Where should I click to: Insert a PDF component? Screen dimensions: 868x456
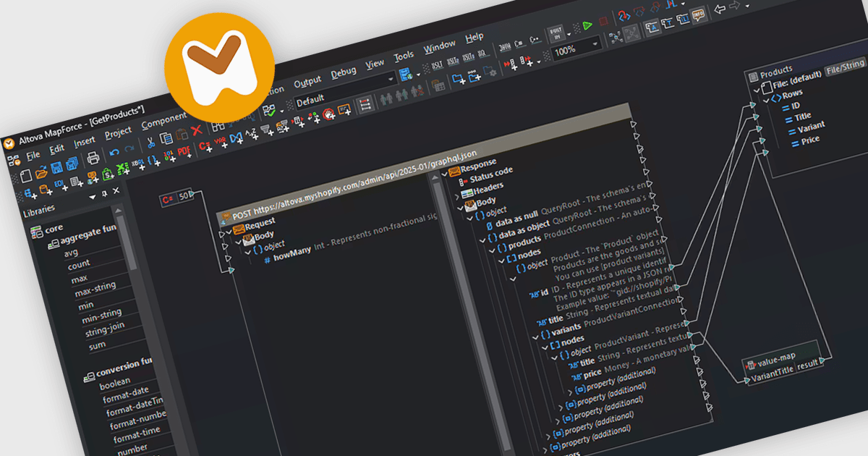coord(184,153)
